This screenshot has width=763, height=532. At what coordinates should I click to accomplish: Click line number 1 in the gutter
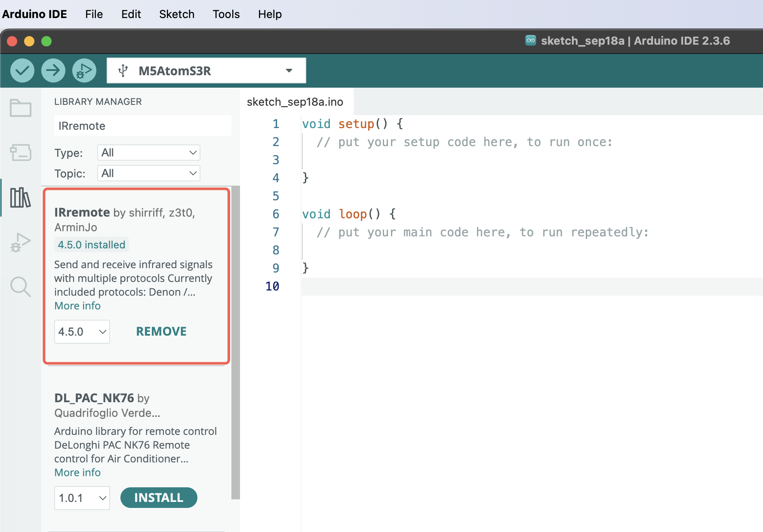(x=276, y=124)
